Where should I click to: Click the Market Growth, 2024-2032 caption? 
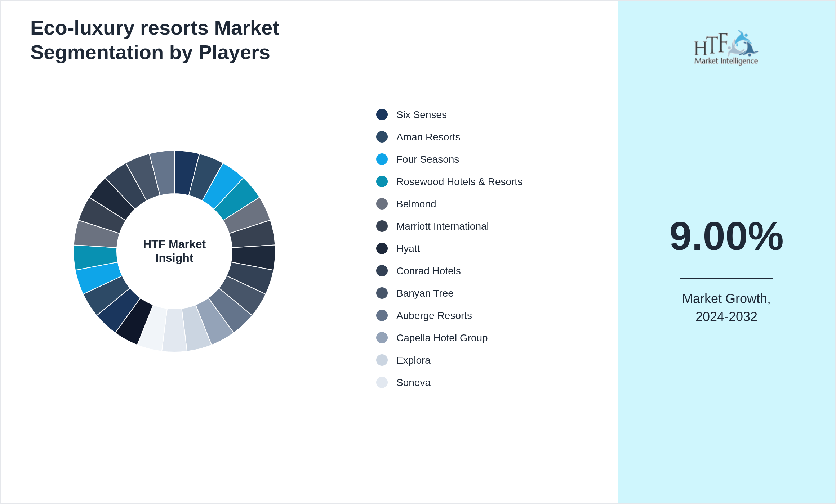click(x=726, y=307)
